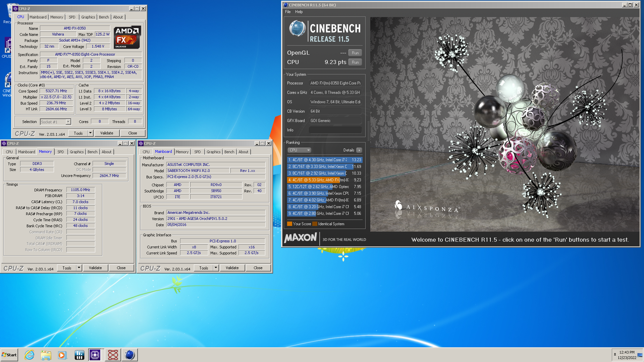
Task: Select ranking row 7 AMD FX 6.89
Action: [325, 200]
